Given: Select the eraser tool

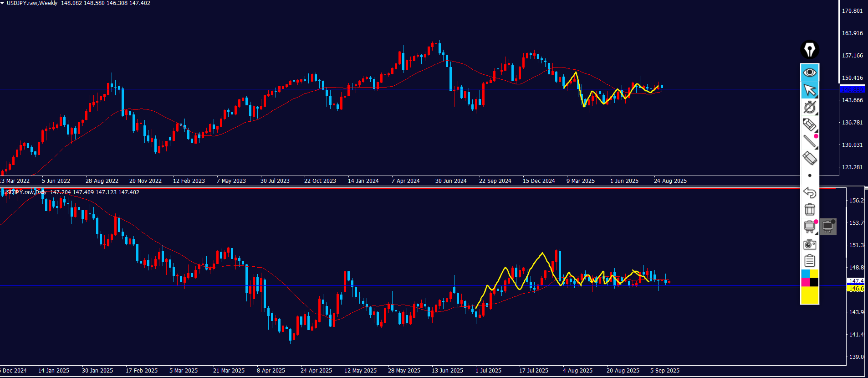Looking at the screenshot, I should (809, 158).
